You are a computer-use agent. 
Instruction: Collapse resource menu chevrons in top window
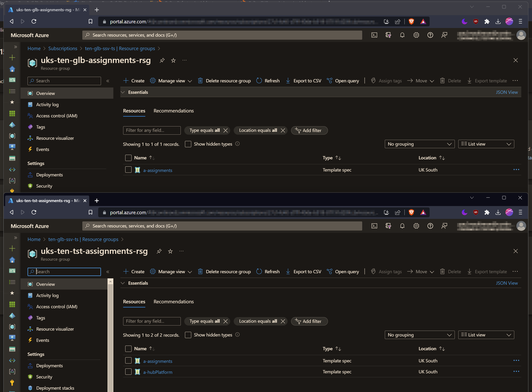[x=108, y=81]
